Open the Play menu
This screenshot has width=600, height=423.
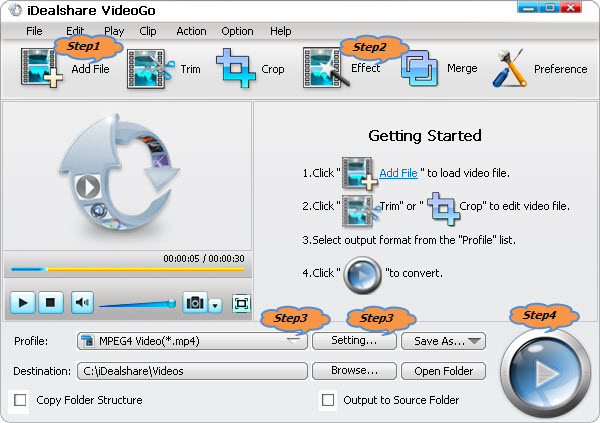click(x=114, y=31)
